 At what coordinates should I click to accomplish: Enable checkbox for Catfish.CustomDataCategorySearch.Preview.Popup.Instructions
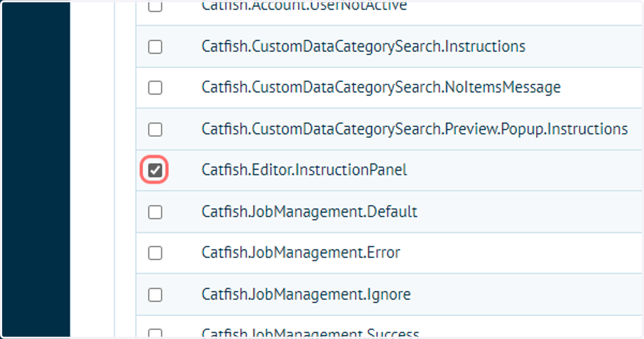click(x=155, y=129)
